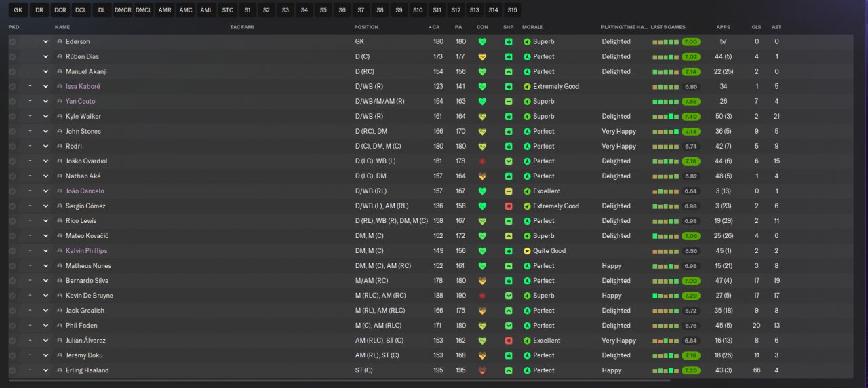
Task: Toggle Phil Foden's picked checkmark
Action: pyautogui.click(x=12, y=326)
